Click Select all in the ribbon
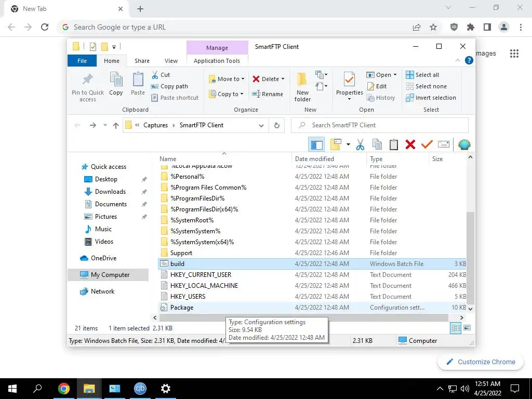 422,75
